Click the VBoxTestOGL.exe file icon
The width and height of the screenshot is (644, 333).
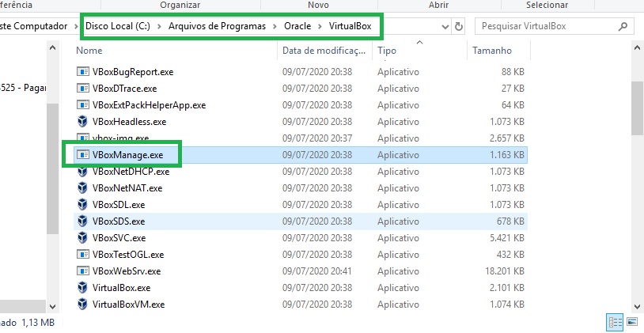click(x=83, y=255)
